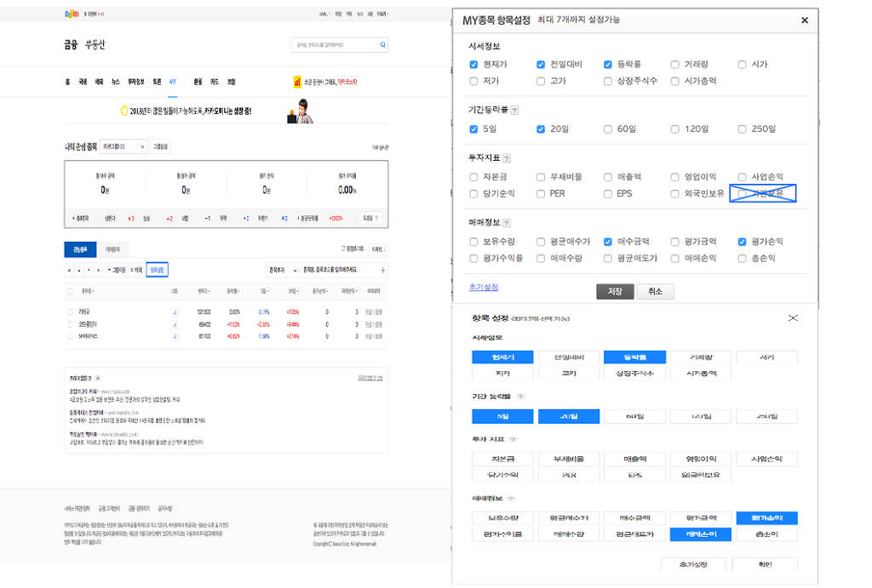872x588 pixels.
Task: Uncheck the 현재가 checkbox in 시세정보
Action: coord(472,64)
